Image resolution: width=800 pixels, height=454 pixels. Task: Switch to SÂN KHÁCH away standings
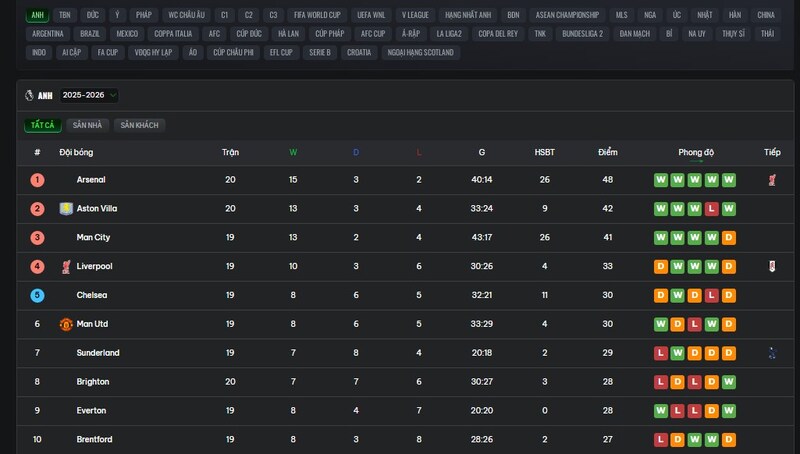point(140,125)
